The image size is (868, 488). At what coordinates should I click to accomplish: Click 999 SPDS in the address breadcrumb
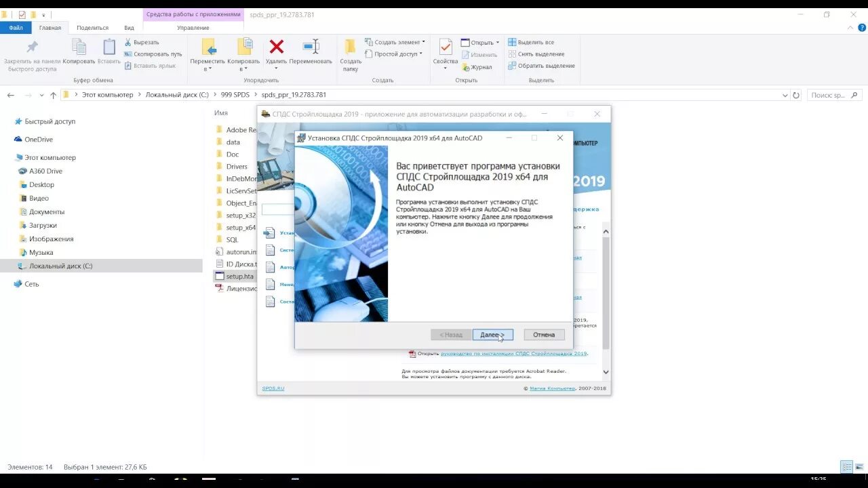click(x=235, y=96)
